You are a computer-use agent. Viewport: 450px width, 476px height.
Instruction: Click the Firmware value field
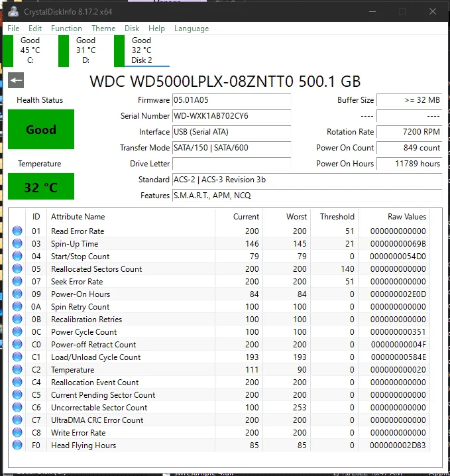point(232,100)
